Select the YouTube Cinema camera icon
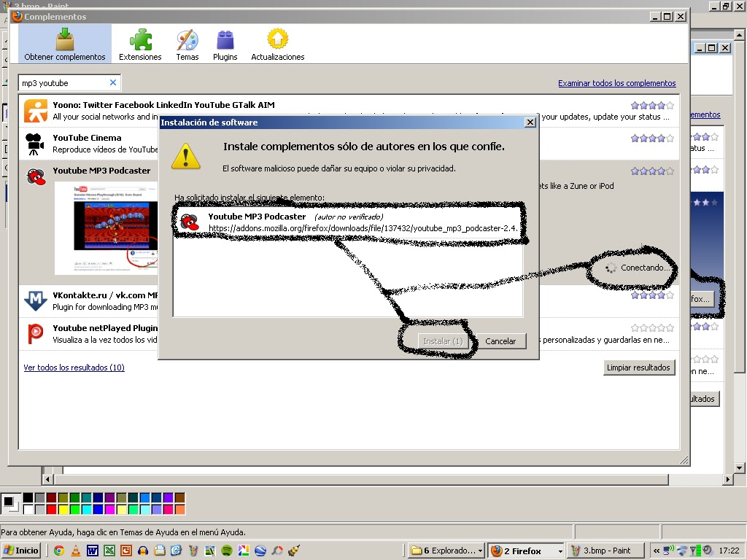Screen dimensions: 747x560 [35, 144]
